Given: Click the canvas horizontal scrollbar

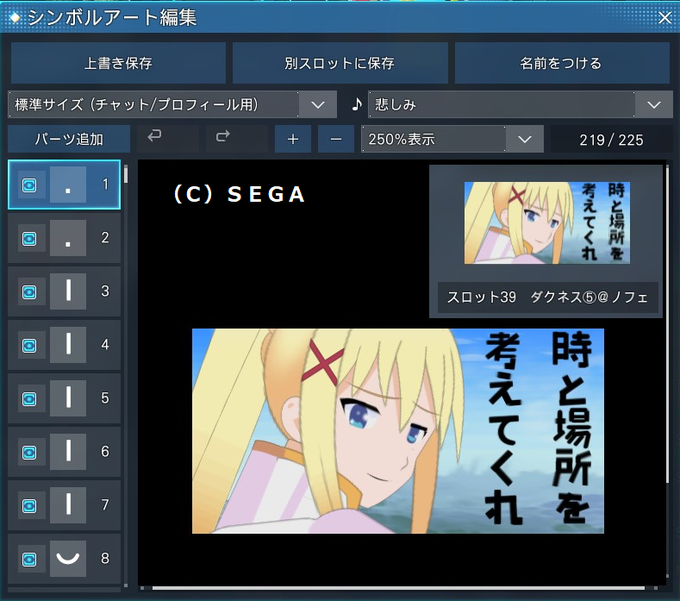Looking at the screenshot, I should (x=398, y=588).
